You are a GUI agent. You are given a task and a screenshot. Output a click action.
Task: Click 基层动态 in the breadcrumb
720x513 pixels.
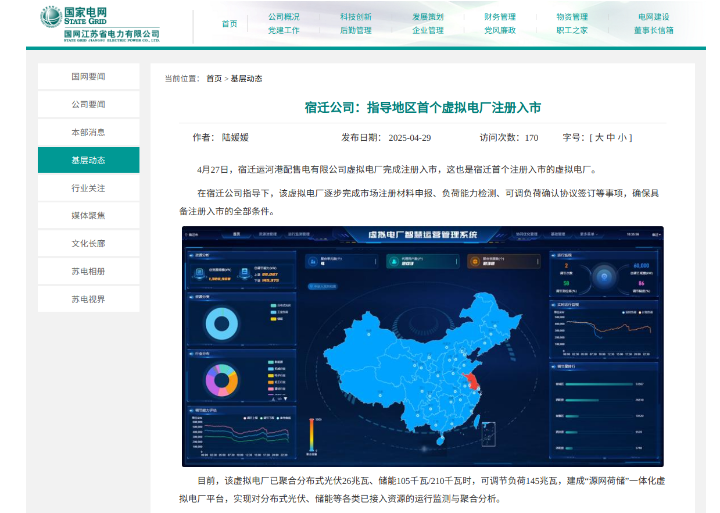[x=246, y=78]
